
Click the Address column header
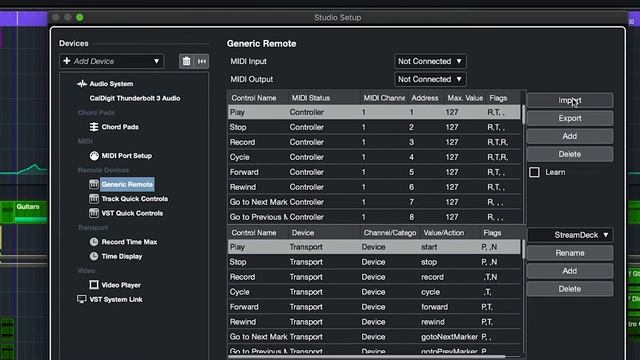(425, 98)
